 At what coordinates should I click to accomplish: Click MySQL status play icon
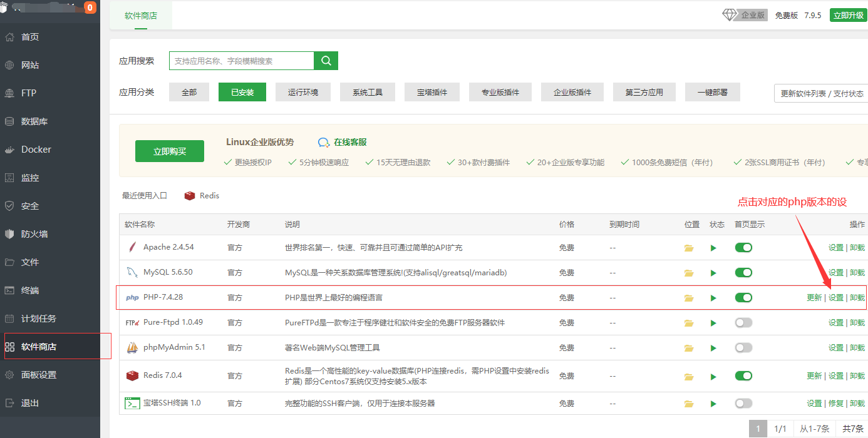click(x=713, y=273)
